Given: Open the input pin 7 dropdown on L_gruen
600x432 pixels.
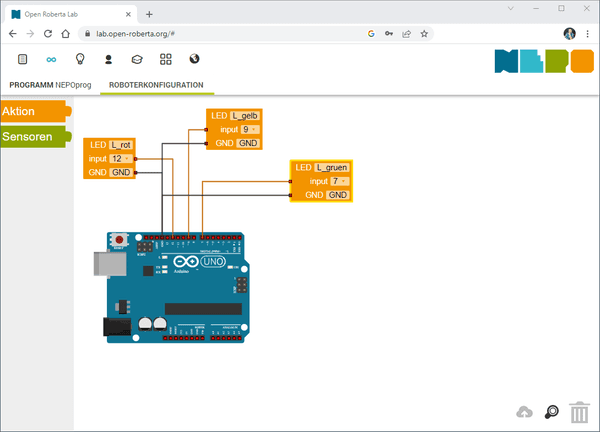Looking at the screenshot, I should pos(339,181).
